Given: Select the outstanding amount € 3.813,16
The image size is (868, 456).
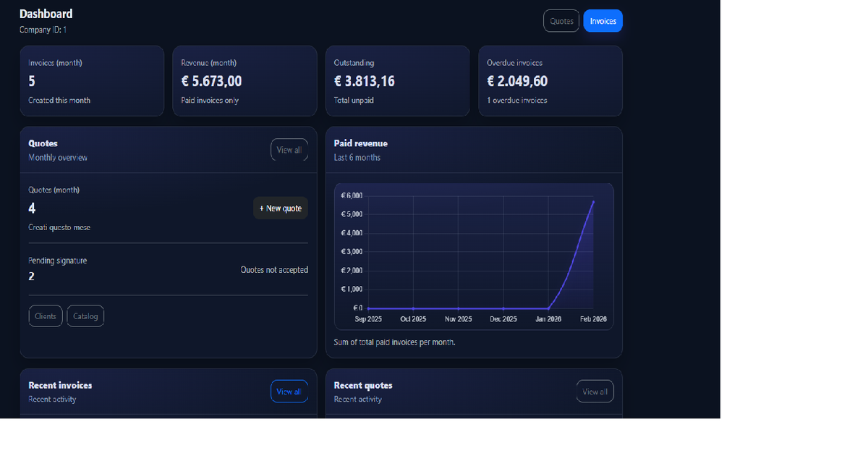Looking at the screenshot, I should [x=365, y=82].
